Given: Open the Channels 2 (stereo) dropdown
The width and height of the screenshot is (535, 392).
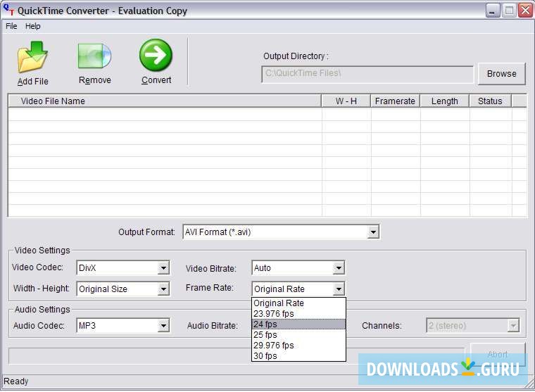Looking at the screenshot, I should click(513, 326).
